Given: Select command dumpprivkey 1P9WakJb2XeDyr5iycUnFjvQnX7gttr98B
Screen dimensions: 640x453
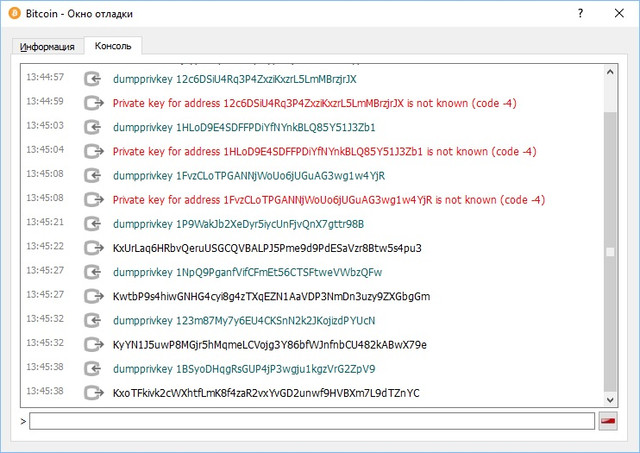Looking at the screenshot, I should 238,224.
